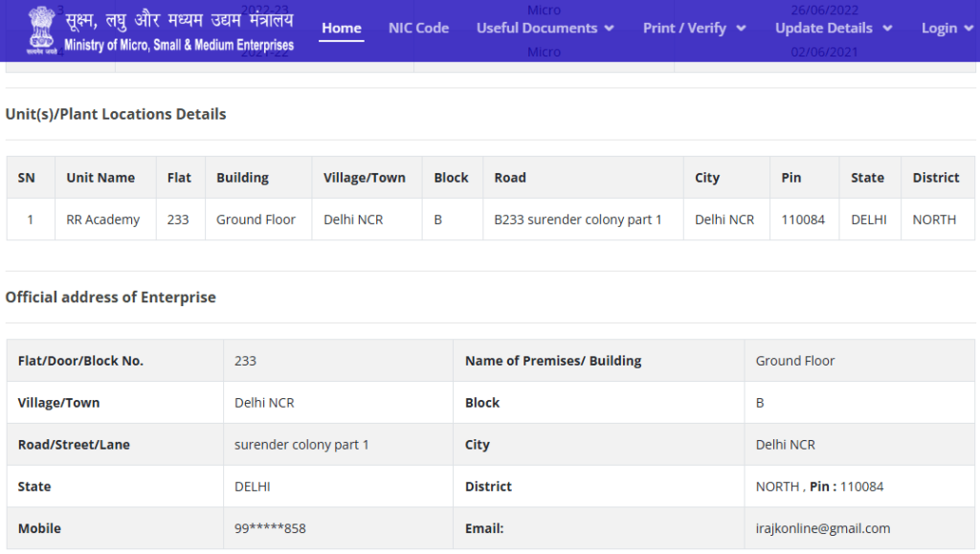Click the B233 surender colony part 1 cell
980x554 pixels.
point(578,219)
